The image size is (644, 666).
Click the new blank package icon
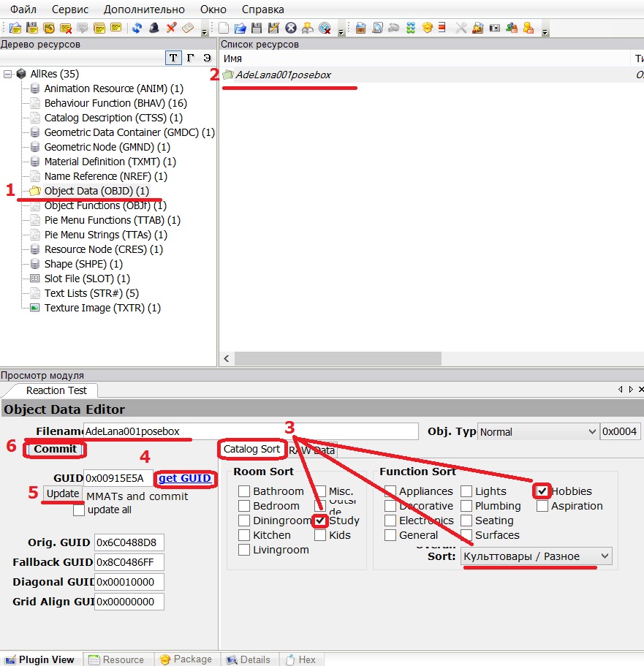pyautogui.click(x=224, y=29)
